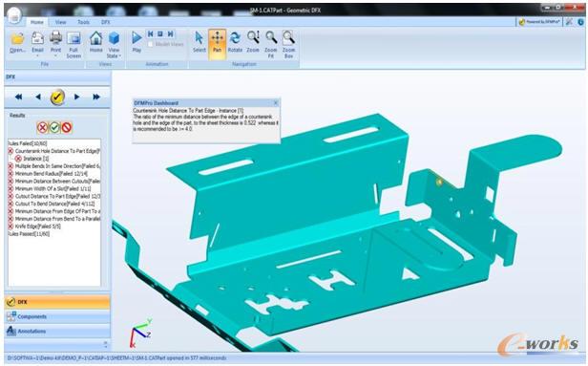
Task: Pick the Zoom Box tool
Action: [x=288, y=38]
